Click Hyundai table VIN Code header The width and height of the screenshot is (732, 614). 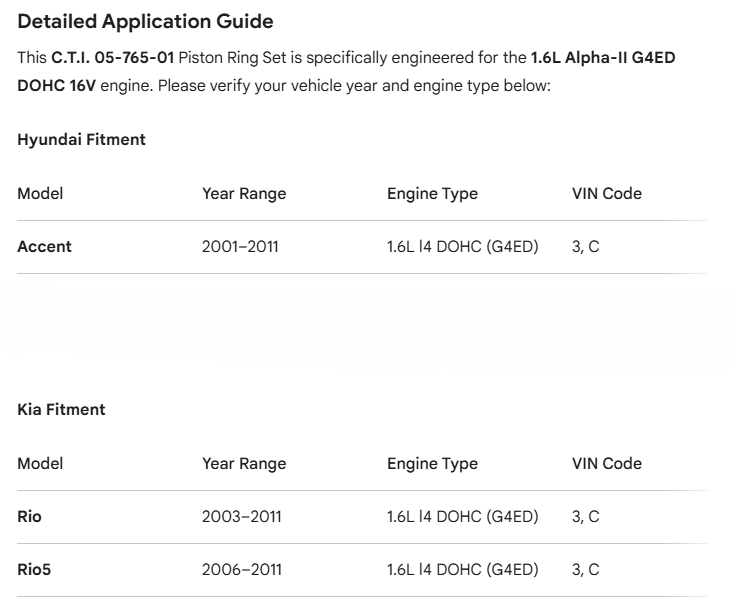click(x=607, y=194)
